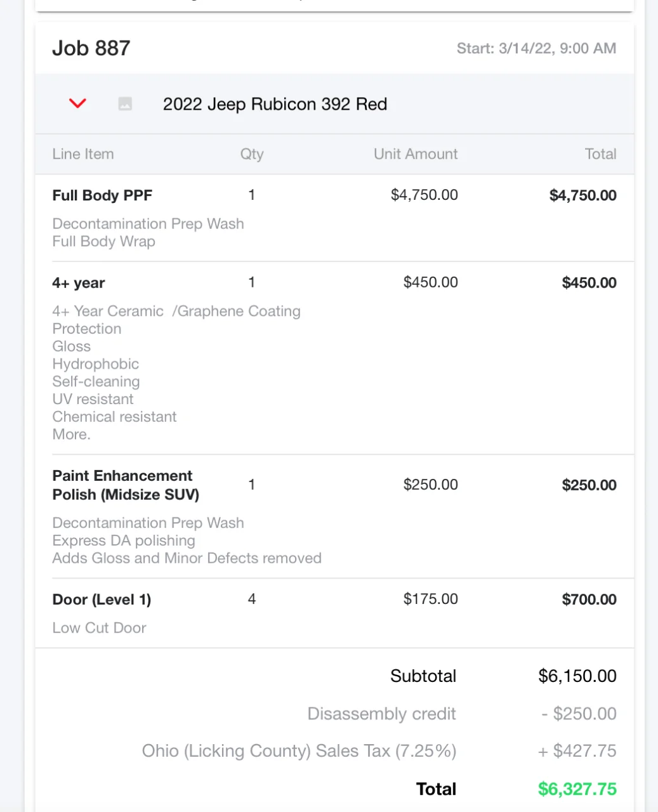Screen dimensions: 658x812
Task: Open Job 887 heading
Action: tap(91, 48)
